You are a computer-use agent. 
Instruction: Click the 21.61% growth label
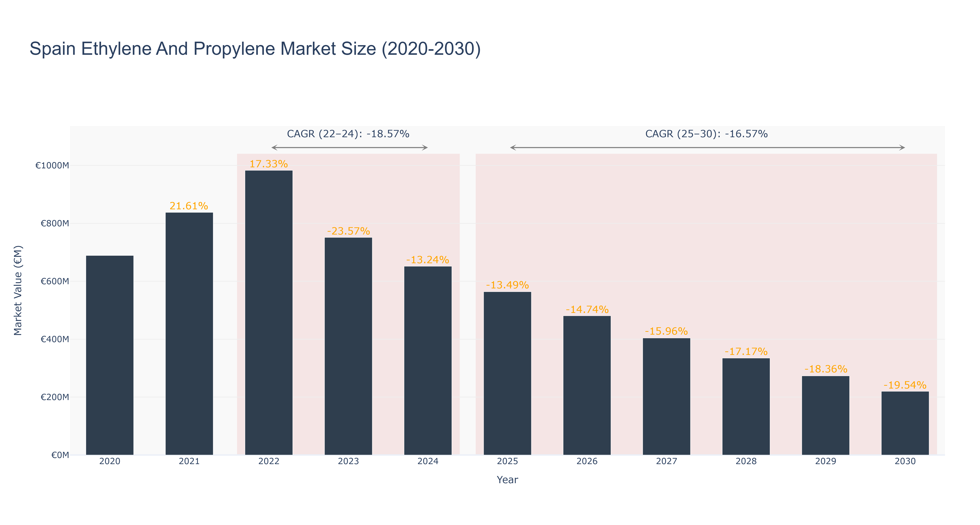tap(189, 206)
